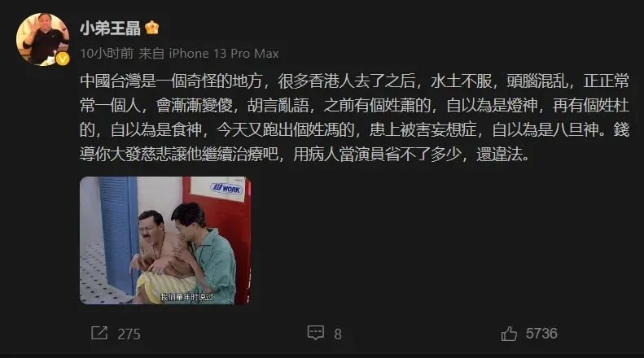Click the WORK logo in the image

226,189
